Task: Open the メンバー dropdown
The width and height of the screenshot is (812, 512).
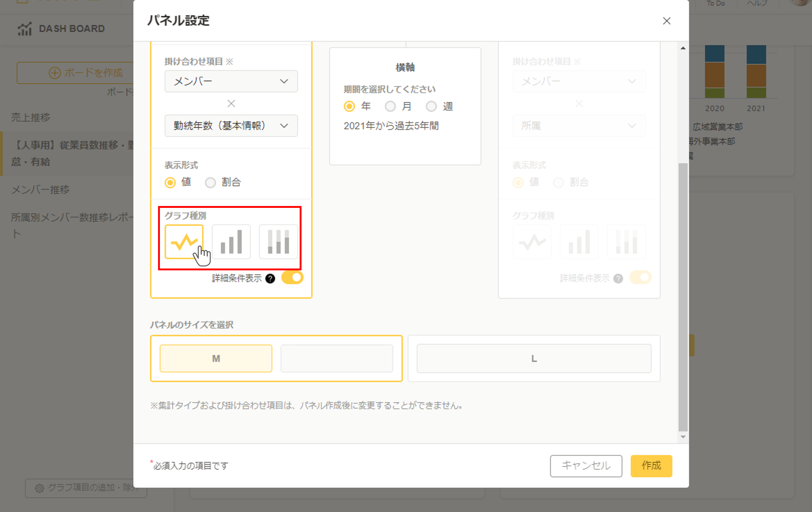Action: (231, 81)
